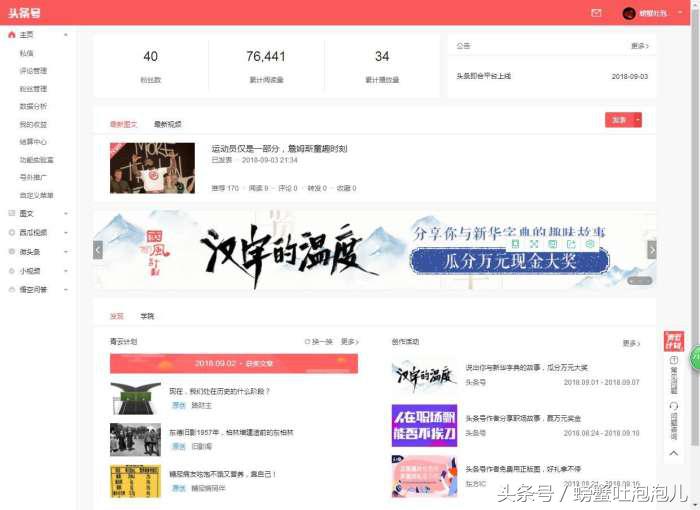Open 功能实验室 in the sidebar
This screenshot has width=700, height=510.
pyautogui.click(x=37, y=159)
